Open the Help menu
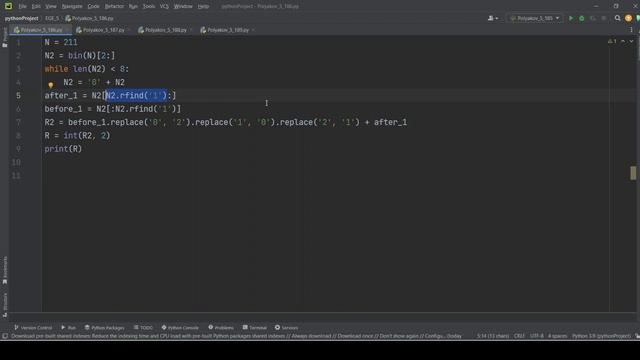 pyautogui.click(x=203, y=7)
